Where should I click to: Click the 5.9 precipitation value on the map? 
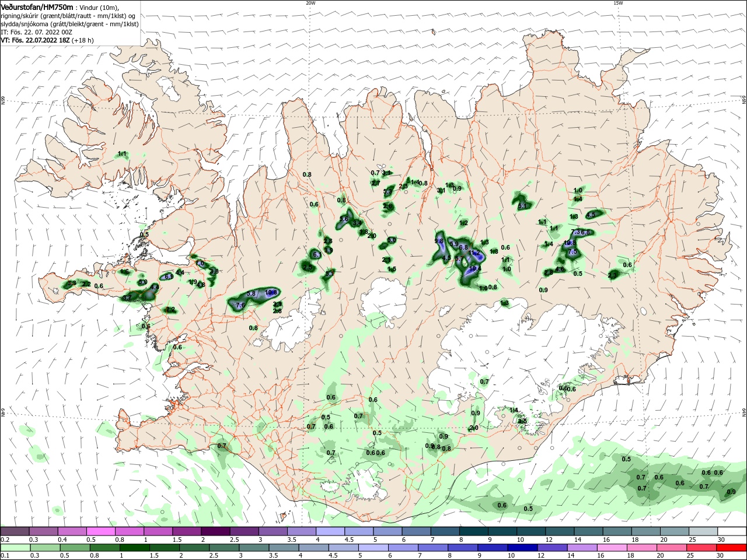pyautogui.click(x=454, y=244)
